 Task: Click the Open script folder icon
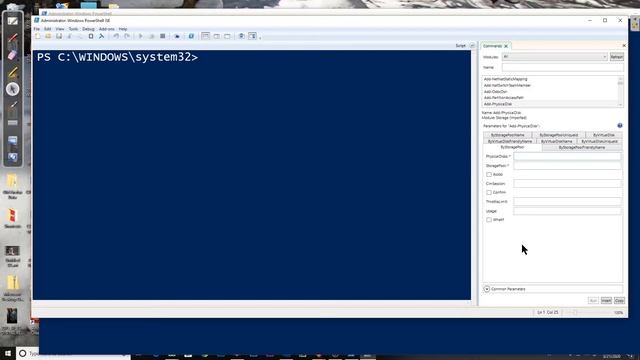pyautogui.click(x=48, y=36)
